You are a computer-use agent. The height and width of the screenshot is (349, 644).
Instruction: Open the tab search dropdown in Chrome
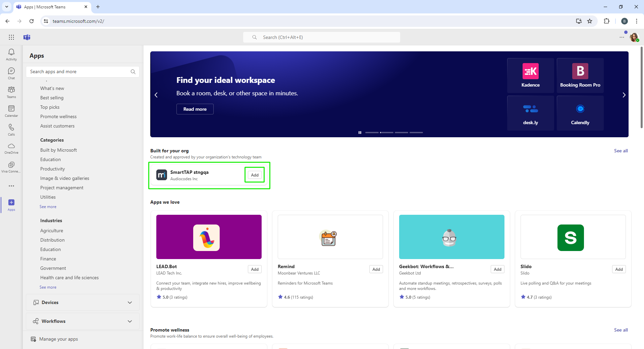(6, 7)
